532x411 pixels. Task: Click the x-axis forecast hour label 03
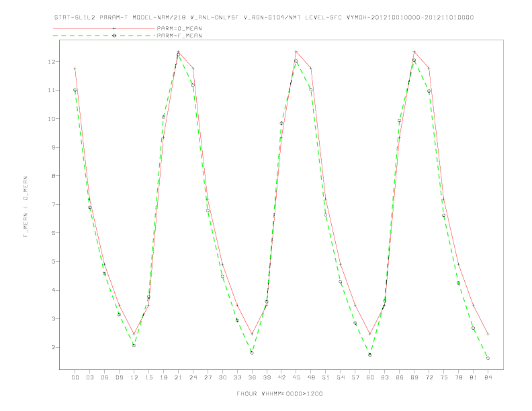pyautogui.click(x=89, y=377)
